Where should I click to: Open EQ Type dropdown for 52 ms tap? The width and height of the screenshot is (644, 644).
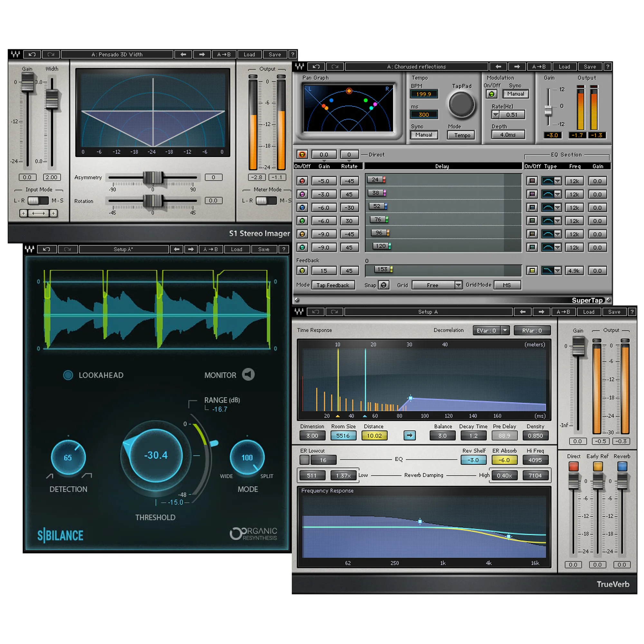point(557,208)
